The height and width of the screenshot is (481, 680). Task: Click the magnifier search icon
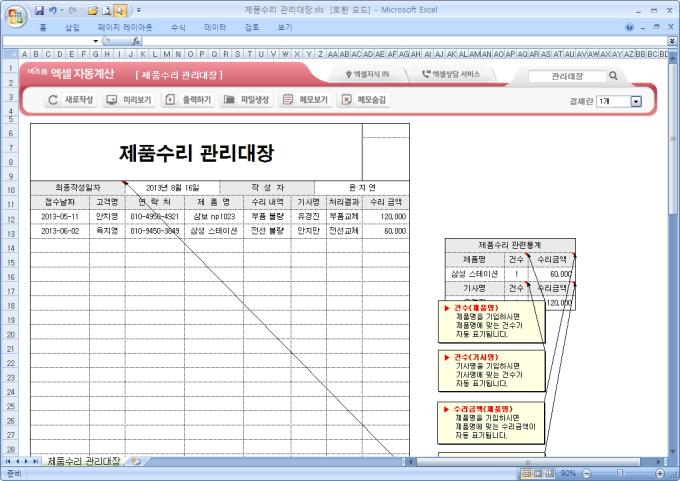click(x=613, y=75)
